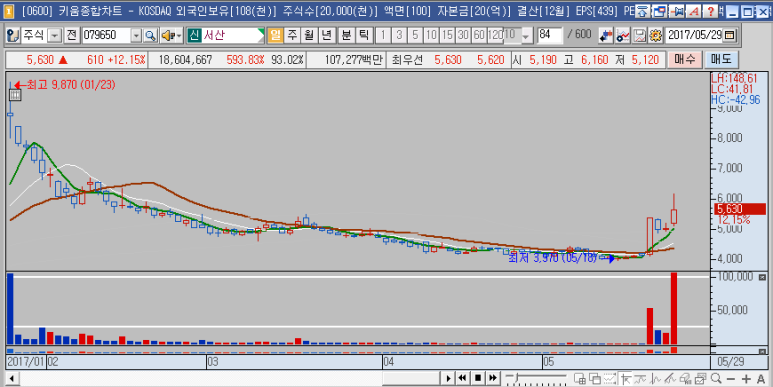Click the play forward control
The image size is (773, 387).
(448, 378)
